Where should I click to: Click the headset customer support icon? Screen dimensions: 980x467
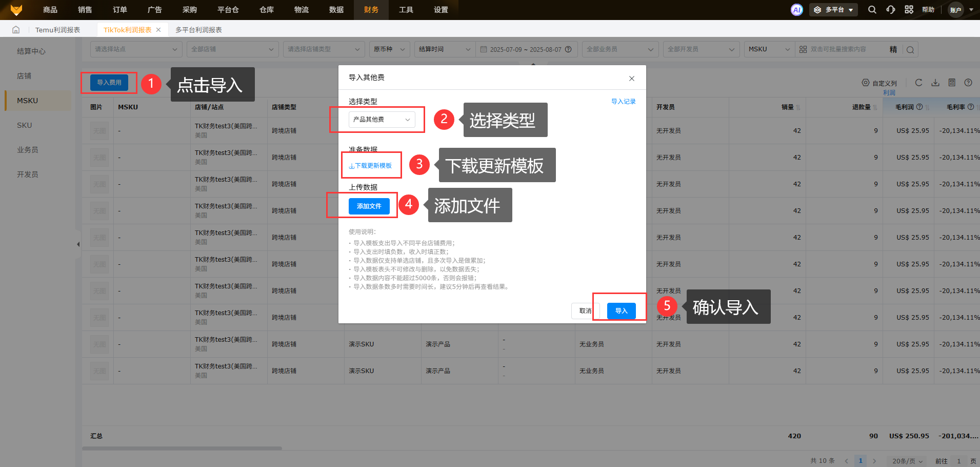pos(890,10)
